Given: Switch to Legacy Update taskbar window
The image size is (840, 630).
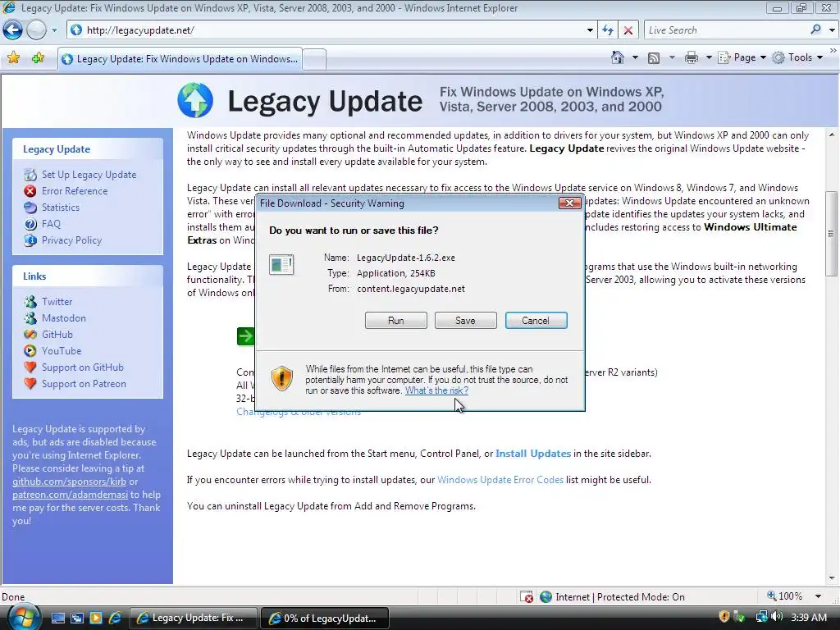Looking at the screenshot, I should click(194, 618).
